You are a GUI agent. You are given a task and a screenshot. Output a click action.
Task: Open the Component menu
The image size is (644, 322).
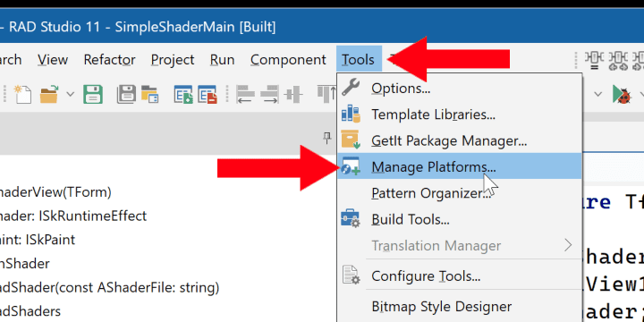288,60
